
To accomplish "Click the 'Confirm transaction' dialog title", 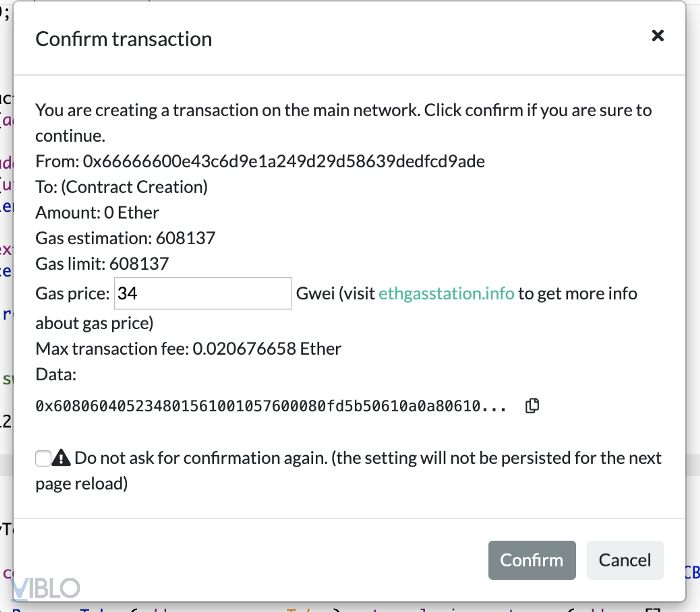I will [x=124, y=39].
